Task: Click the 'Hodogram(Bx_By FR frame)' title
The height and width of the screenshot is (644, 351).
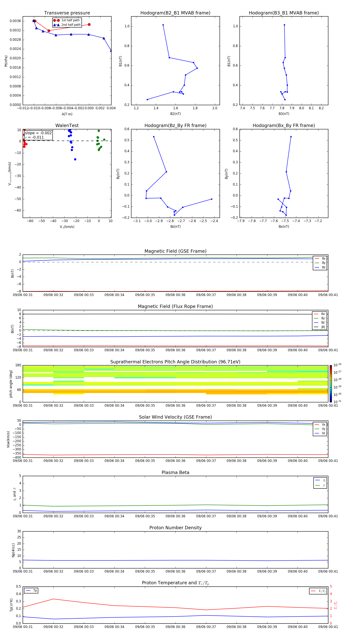Action: click(x=284, y=125)
